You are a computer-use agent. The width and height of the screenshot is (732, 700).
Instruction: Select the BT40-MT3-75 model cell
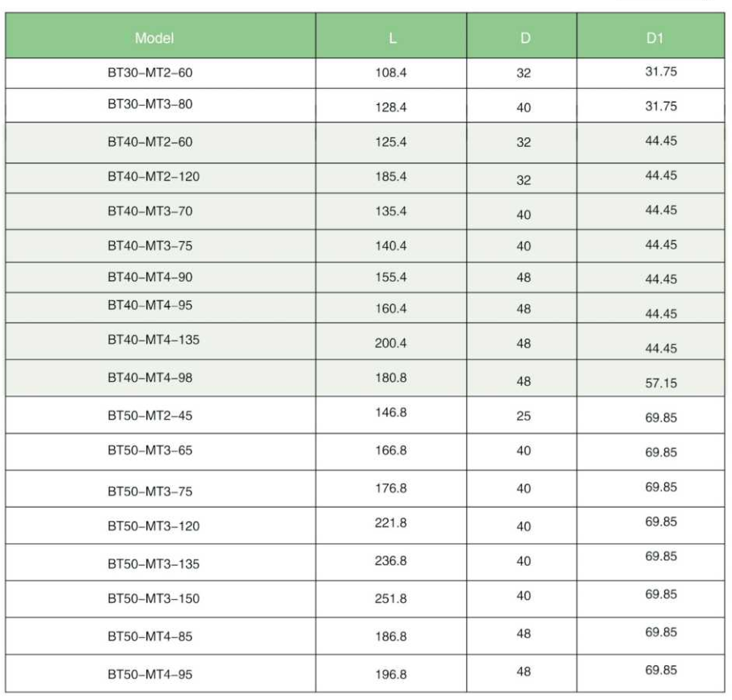(150, 245)
